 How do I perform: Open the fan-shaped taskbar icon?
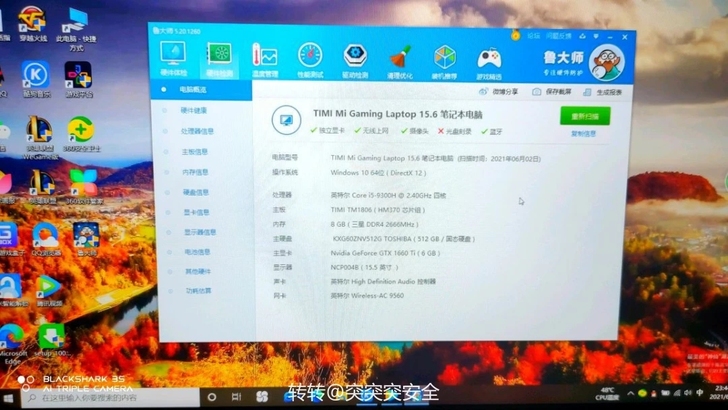(x=262, y=397)
